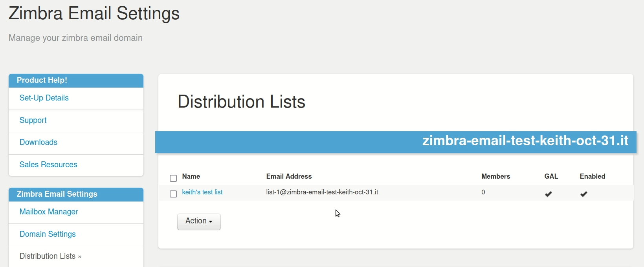The height and width of the screenshot is (267, 644).
Task: View Sales Resources
Action: 48,164
